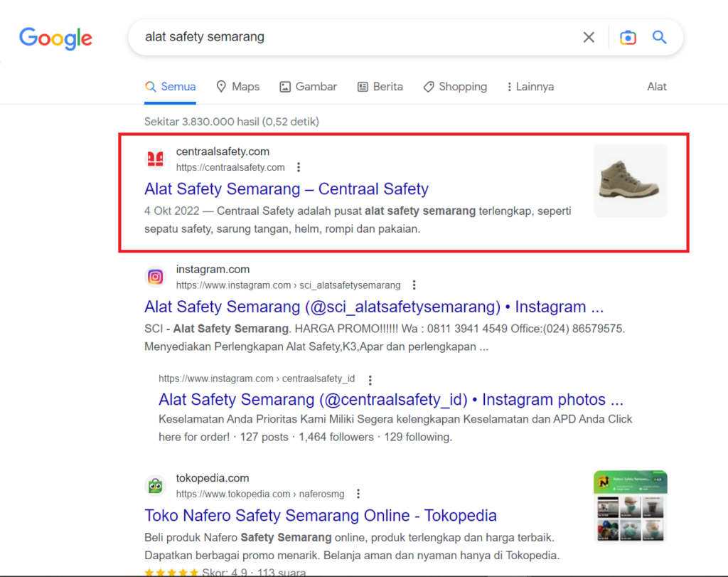Open @sci_alatsafetysemarang Instagram link
This screenshot has height=577, width=728.
tap(374, 307)
